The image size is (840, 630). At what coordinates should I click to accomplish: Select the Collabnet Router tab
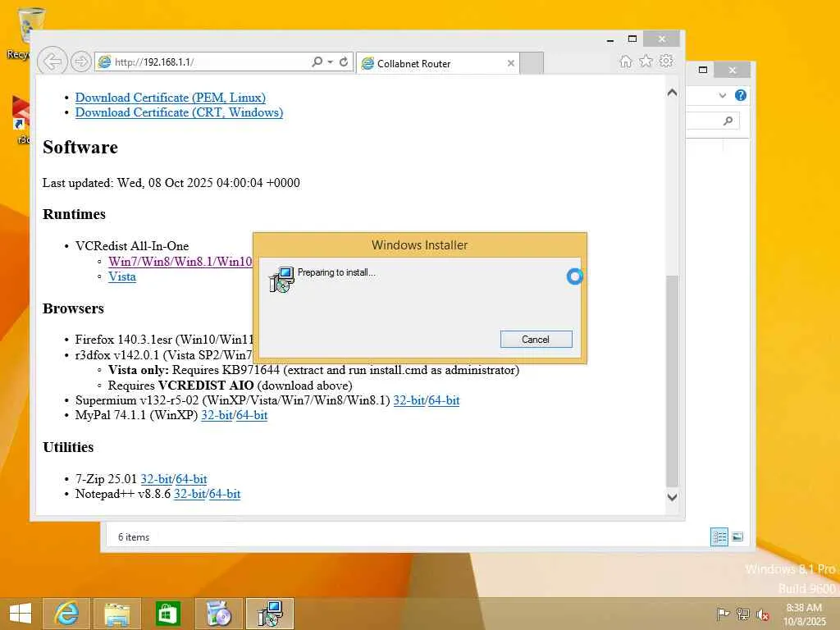[437, 64]
